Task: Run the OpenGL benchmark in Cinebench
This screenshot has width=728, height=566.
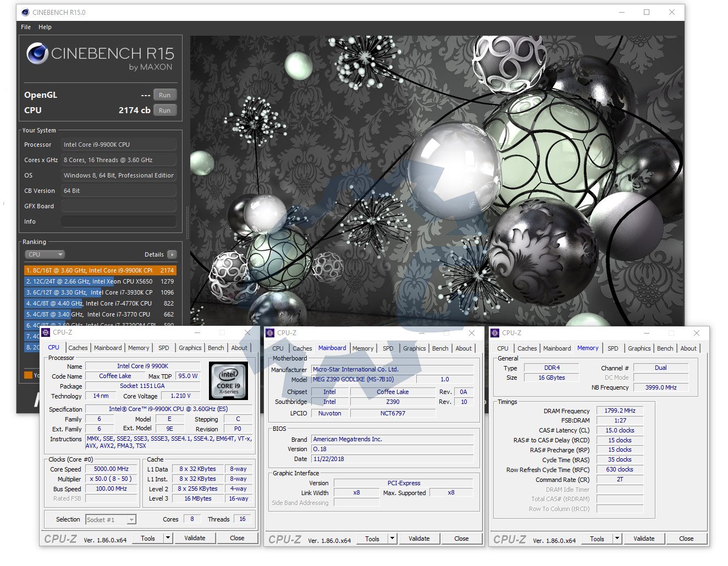Action: pos(165,95)
